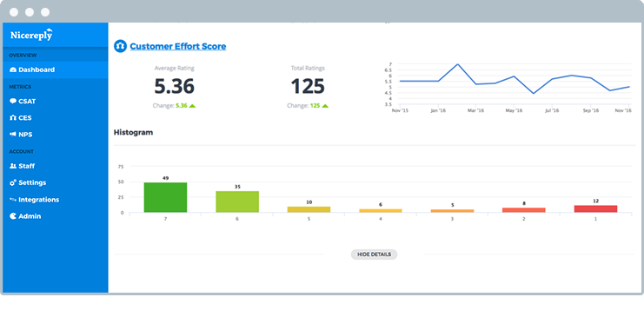Select the histogram bar labeled 6 for rating 4
The image size is (644, 317).
click(x=381, y=211)
